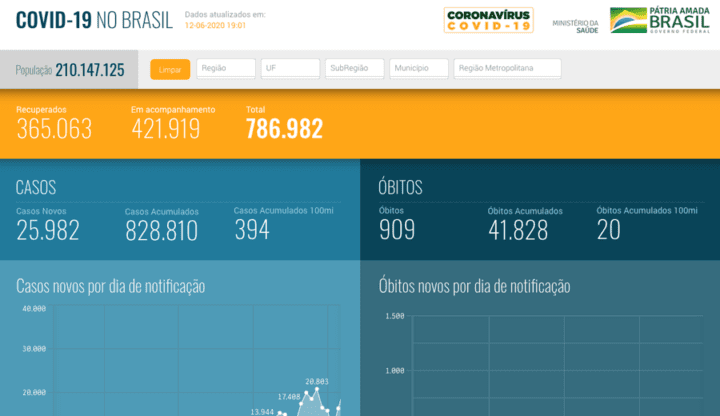Click the ÓBITOS section heading
The image size is (720, 416).
coord(400,187)
